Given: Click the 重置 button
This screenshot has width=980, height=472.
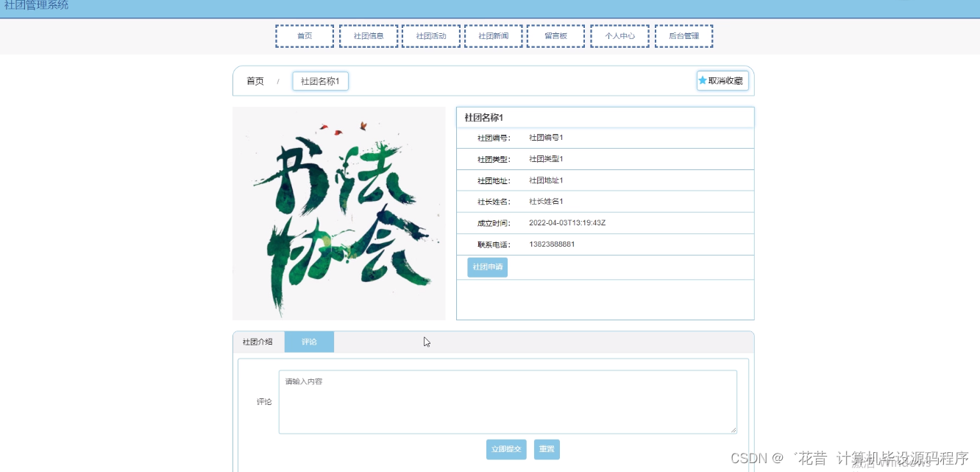Looking at the screenshot, I should (x=547, y=449).
